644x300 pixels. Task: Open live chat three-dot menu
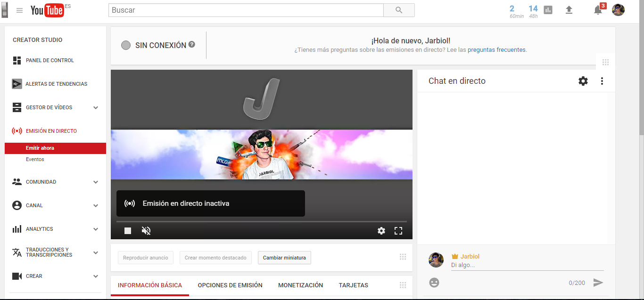click(602, 81)
